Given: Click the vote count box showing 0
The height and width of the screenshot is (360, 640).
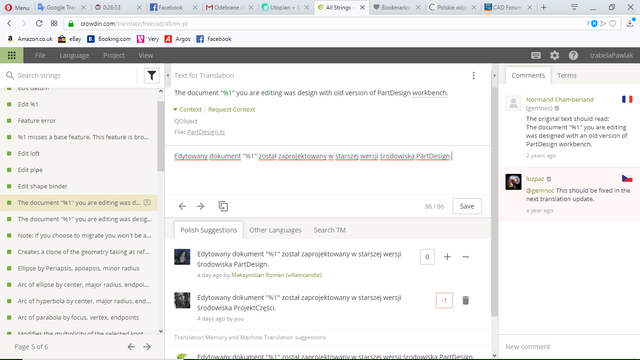Looking at the screenshot, I should tap(427, 257).
